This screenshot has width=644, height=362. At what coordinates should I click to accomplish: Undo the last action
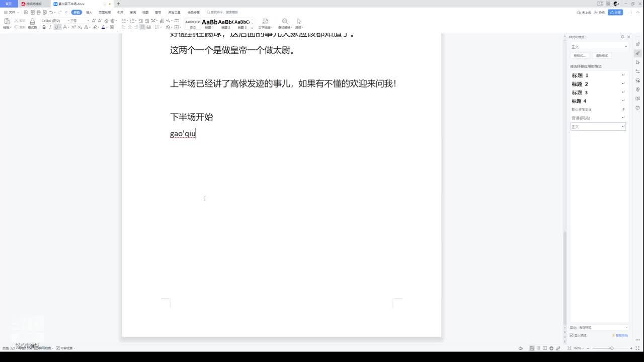pyautogui.click(x=51, y=12)
